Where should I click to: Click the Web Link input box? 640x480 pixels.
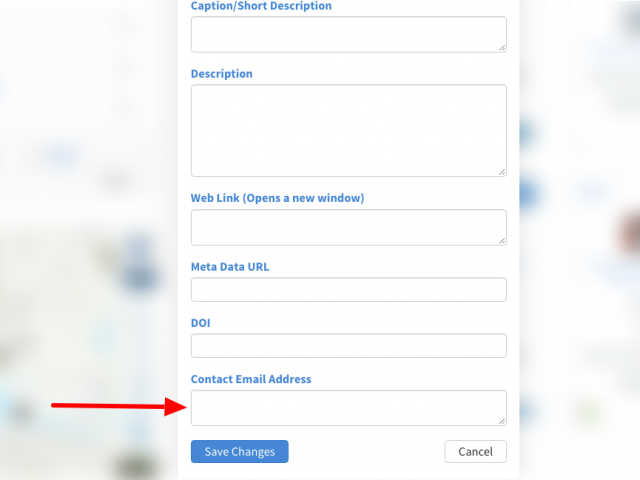pyautogui.click(x=349, y=227)
